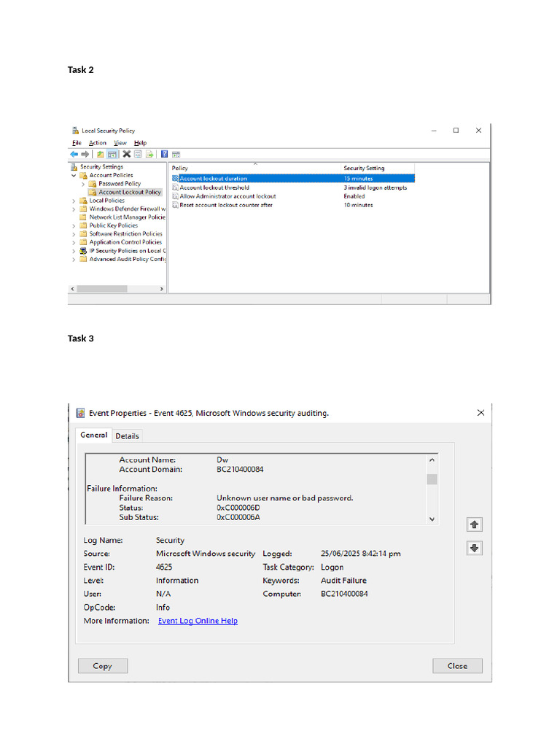
Task: Open Properties via the toolbar icon
Action: click(138, 154)
